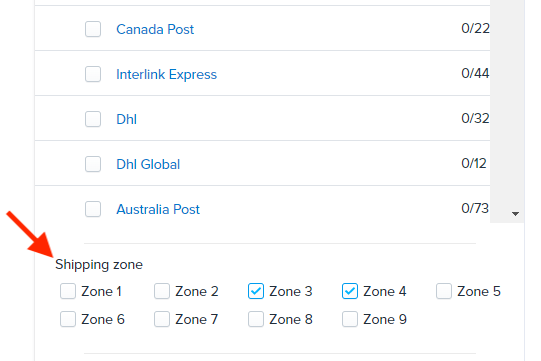Open the Dhl Global link
The image size is (541, 361).
148,164
